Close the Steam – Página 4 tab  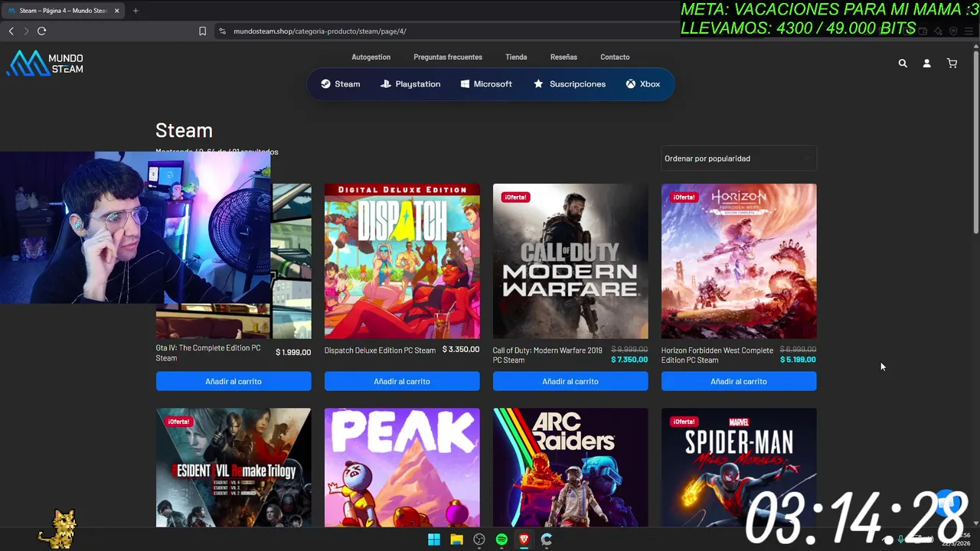(116, 11)
